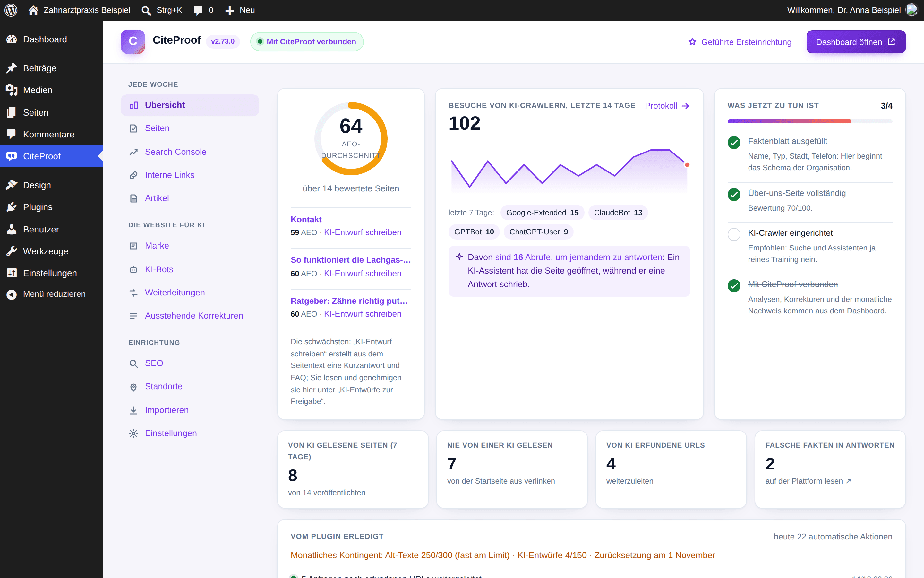Open the Seiten item in CiteProof nav

click(190, 128)
